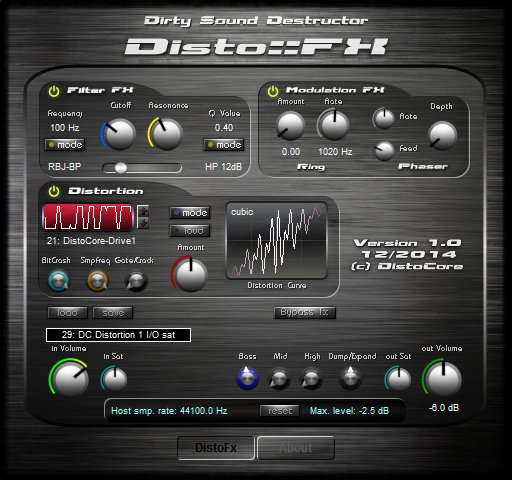
Task: Click the 0.00 ring amount value
Action: 291,152
